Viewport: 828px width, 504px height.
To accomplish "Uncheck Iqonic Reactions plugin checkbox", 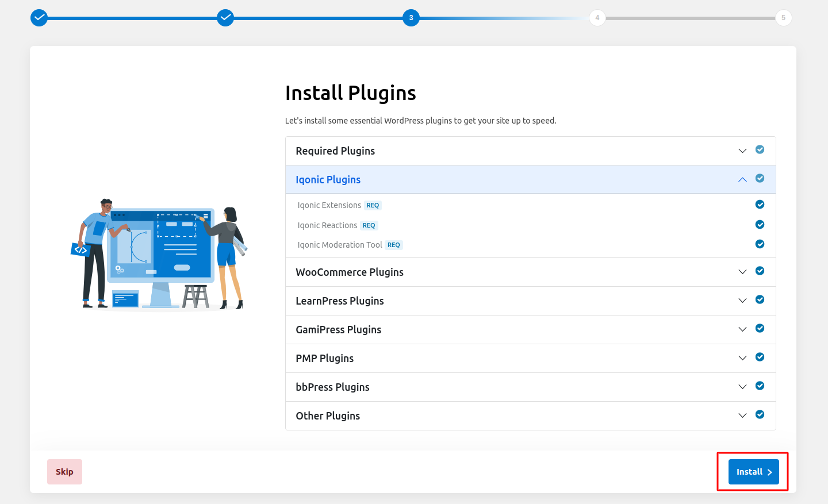I will pyautogui.click(x=760, y=225).
